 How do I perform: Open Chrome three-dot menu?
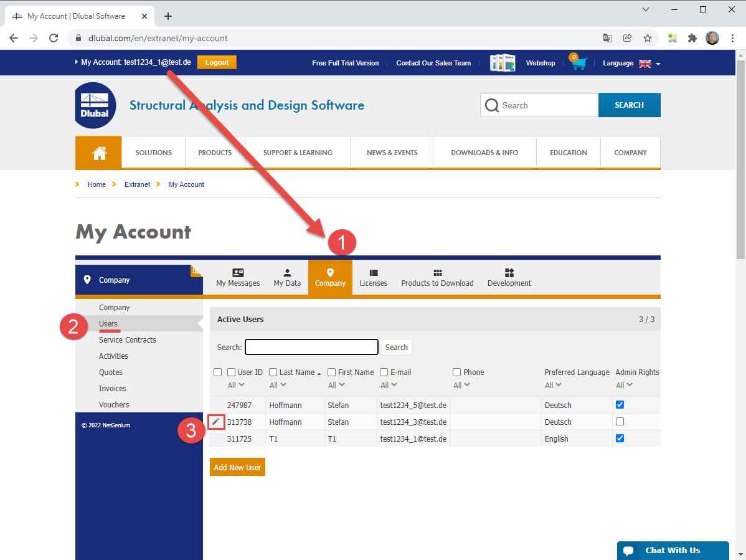tap(732, 38)
